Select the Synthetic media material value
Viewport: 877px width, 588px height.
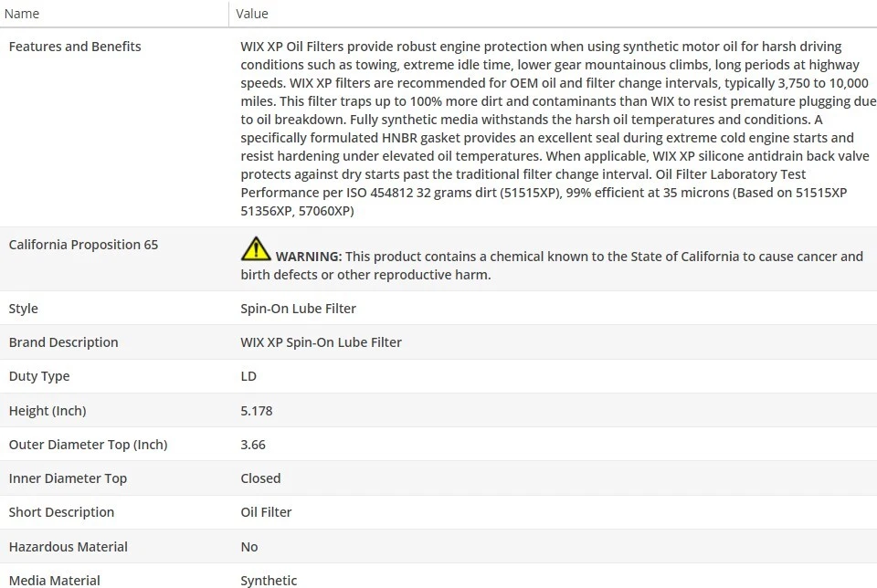point(269,581)
